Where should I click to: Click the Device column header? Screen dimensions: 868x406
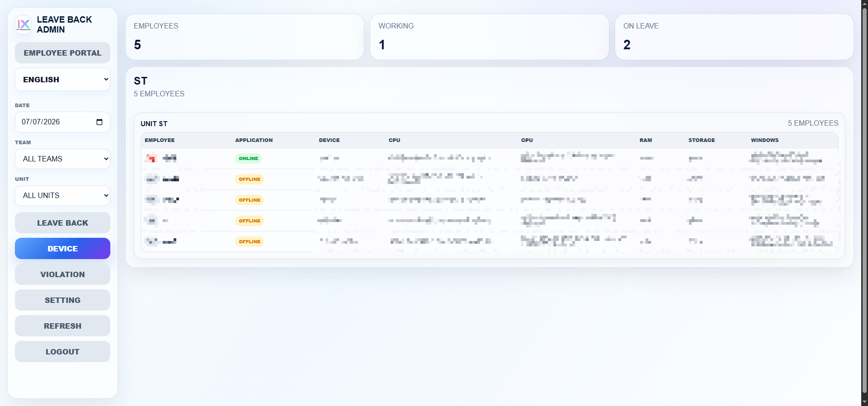pyautogui.click(x=329, y=140)
